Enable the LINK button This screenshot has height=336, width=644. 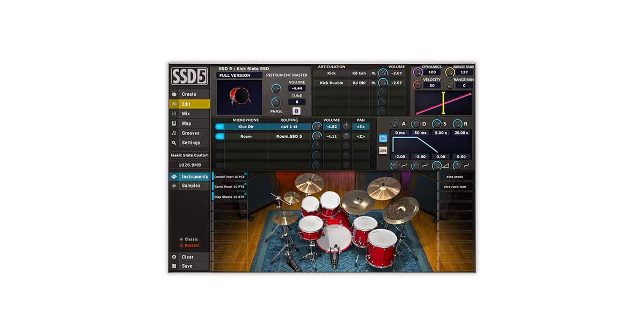383,150
